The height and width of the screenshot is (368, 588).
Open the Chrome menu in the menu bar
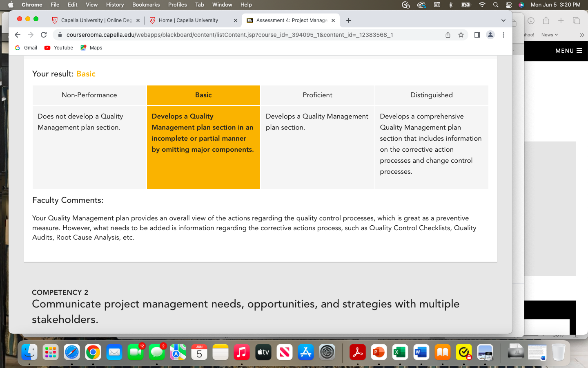coord(32,4)
